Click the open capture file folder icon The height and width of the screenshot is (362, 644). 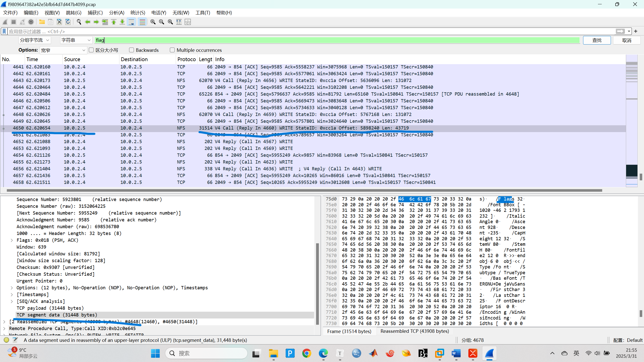pyautogui.click(x=42, y=22)
